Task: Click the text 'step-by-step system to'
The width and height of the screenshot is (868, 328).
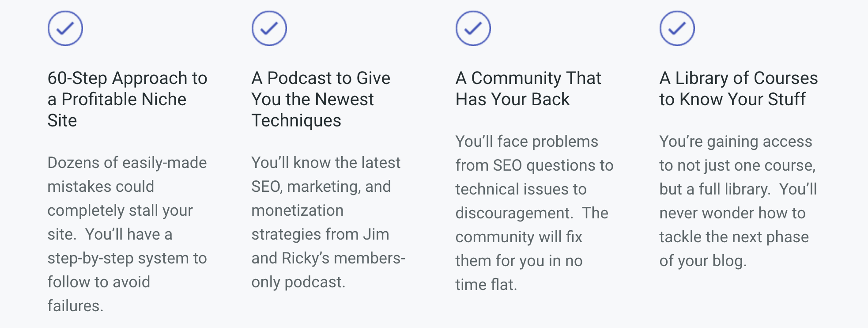Action: point(127,258)
